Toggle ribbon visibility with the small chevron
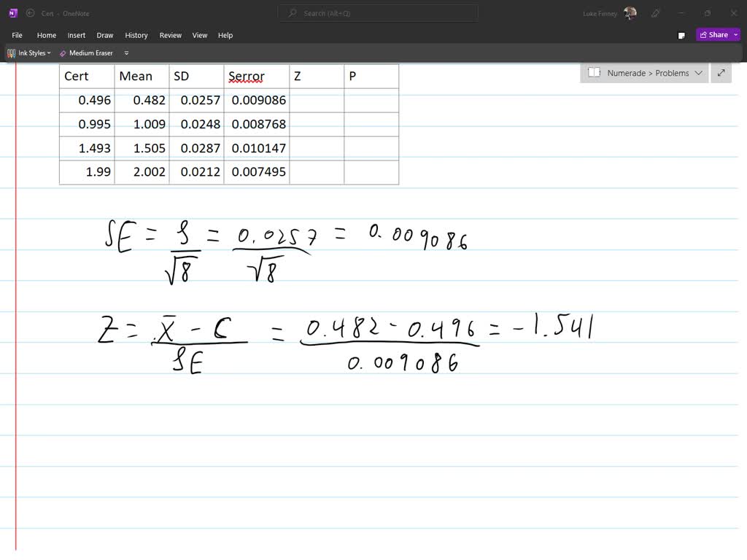 point(126,52)
